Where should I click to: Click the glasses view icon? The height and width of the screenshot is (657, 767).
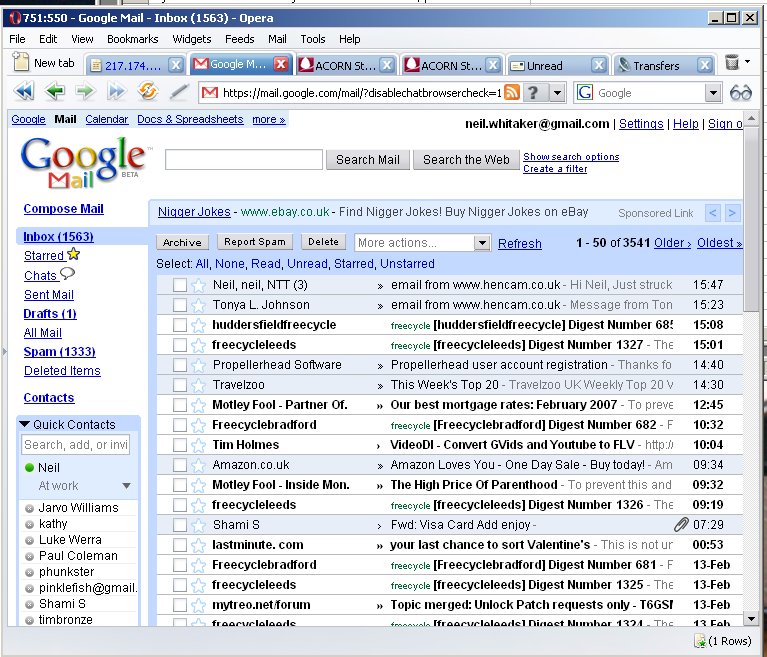click(740, 92)
